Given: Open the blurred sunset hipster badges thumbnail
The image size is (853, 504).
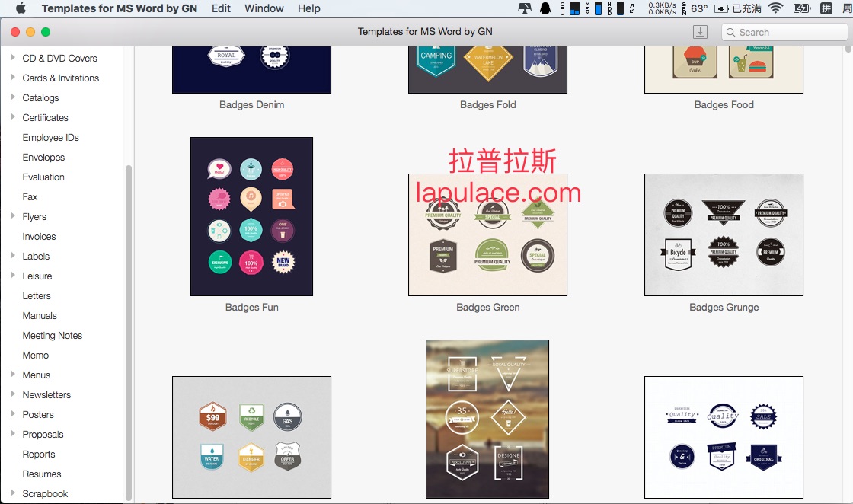Looking at the screenshot, I should coord(487,419).
